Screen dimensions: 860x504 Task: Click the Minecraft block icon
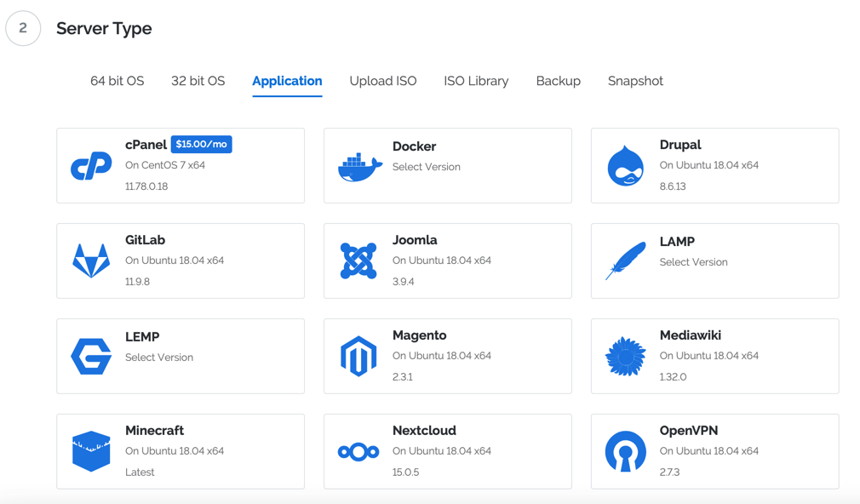click(x=91, y=451)
